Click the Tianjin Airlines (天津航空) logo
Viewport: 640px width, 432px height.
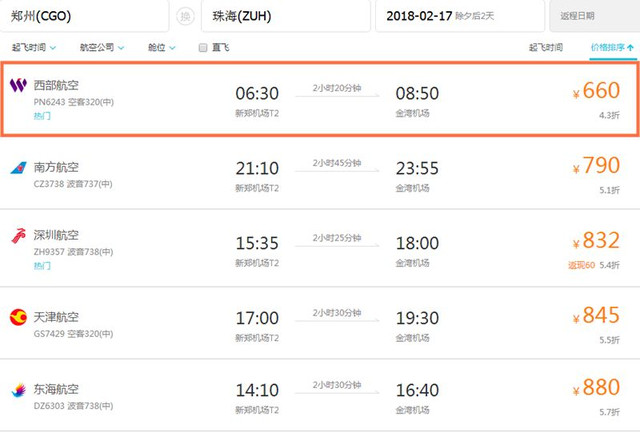18,317
